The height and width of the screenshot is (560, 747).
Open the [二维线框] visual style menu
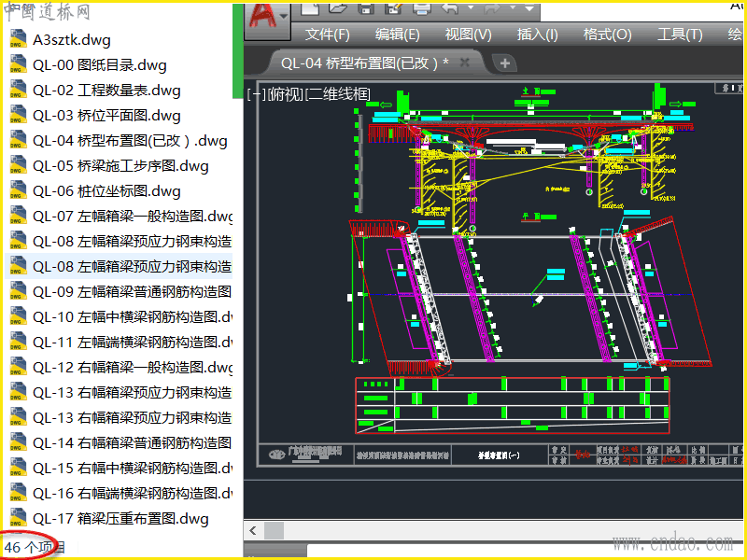pyautogui.click(x=338, y=94)
